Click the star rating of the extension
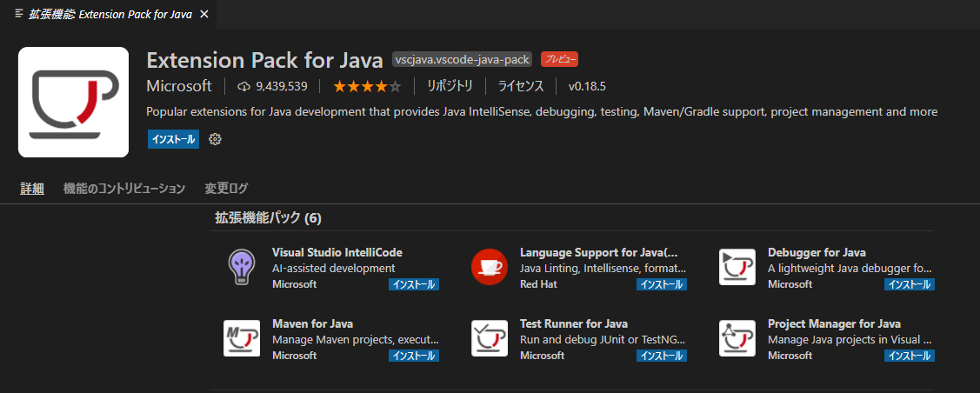 [367, 86]
